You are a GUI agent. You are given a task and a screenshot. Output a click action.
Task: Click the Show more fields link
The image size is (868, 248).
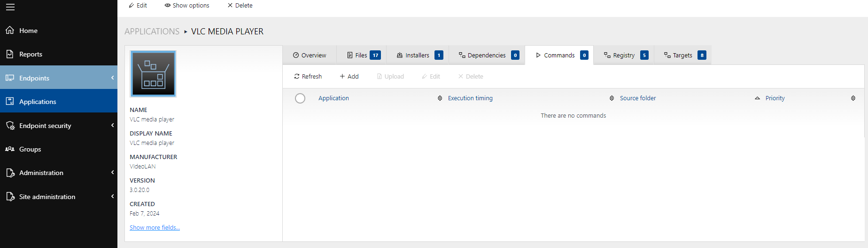(x=155, y=228)
